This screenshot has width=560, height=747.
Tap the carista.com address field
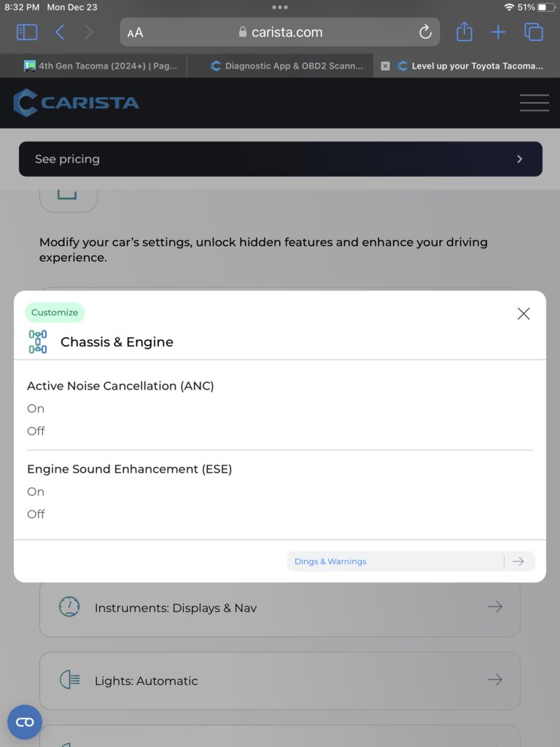(280, 32)
